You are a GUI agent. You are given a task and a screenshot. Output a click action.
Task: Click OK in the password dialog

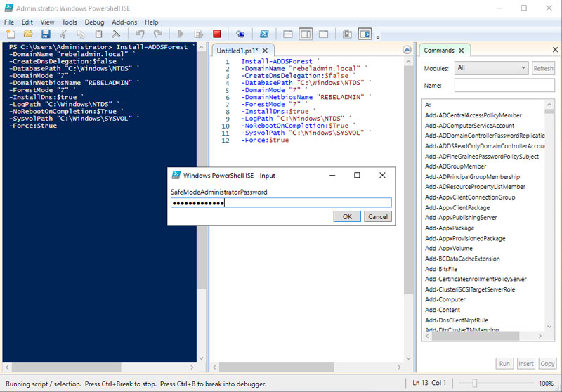347,216
